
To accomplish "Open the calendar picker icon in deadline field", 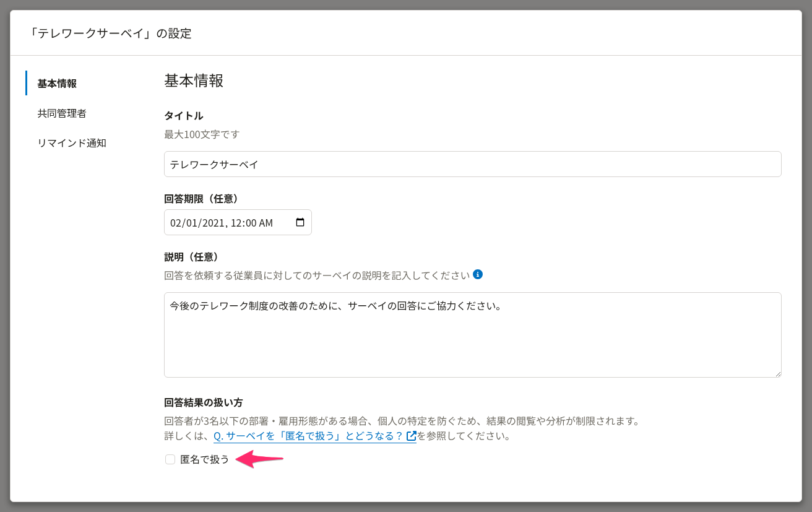I will point(300,223).
